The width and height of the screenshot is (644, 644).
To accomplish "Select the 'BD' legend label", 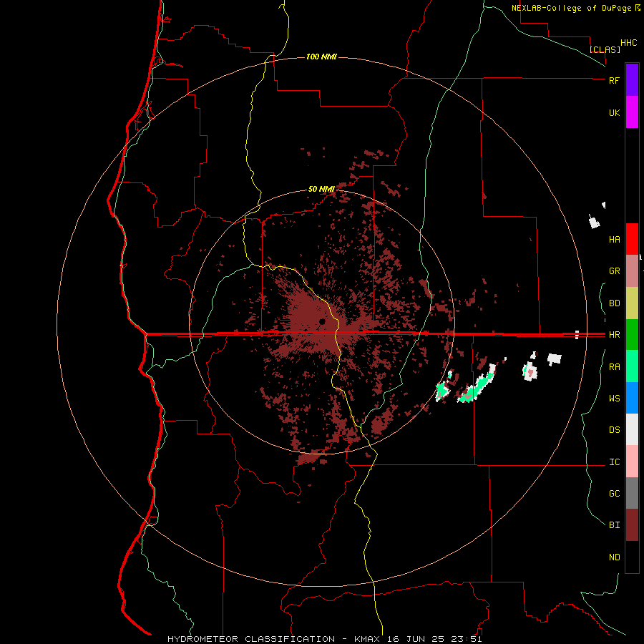I will point(614,303).
